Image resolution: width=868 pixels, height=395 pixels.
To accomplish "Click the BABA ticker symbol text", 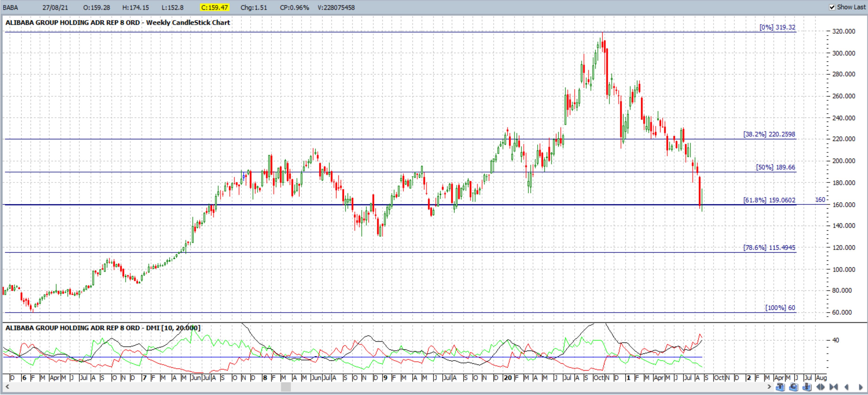I will click(x=10, y=7).
